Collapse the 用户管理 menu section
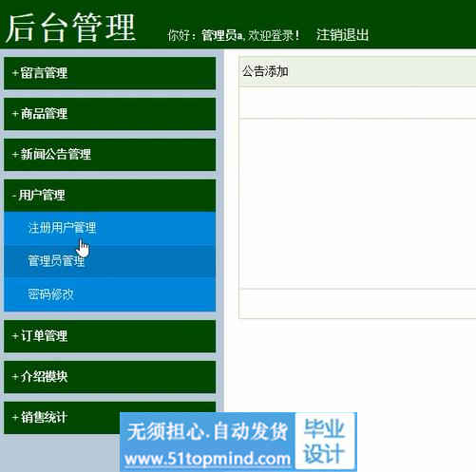The width and height of the screenshot is (476, 472). [109, 196]
